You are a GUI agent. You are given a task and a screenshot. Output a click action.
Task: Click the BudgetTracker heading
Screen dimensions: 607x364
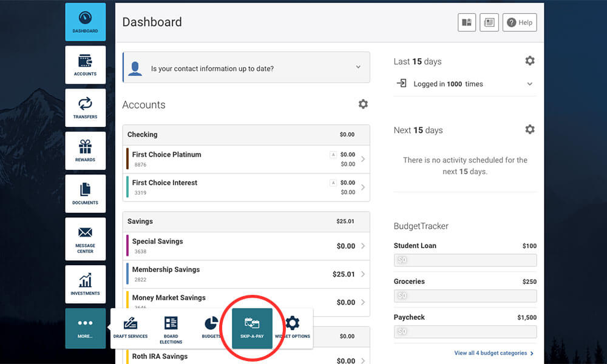[421, 226]
